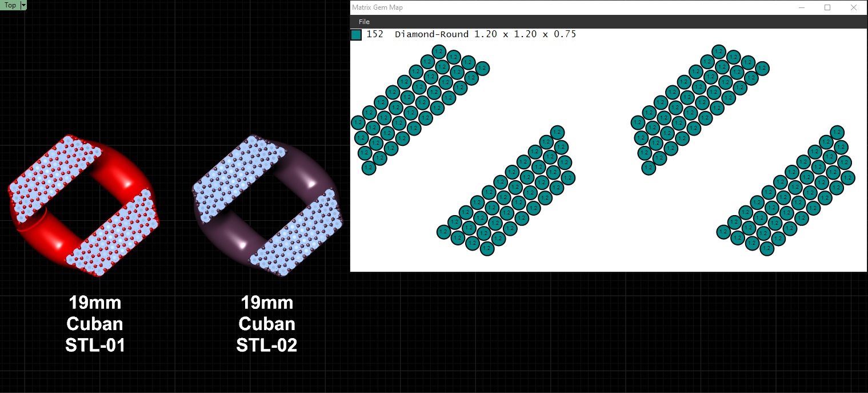Open the File menu in Gem Map
Screen dimensions: 868x393
[364, 22]
